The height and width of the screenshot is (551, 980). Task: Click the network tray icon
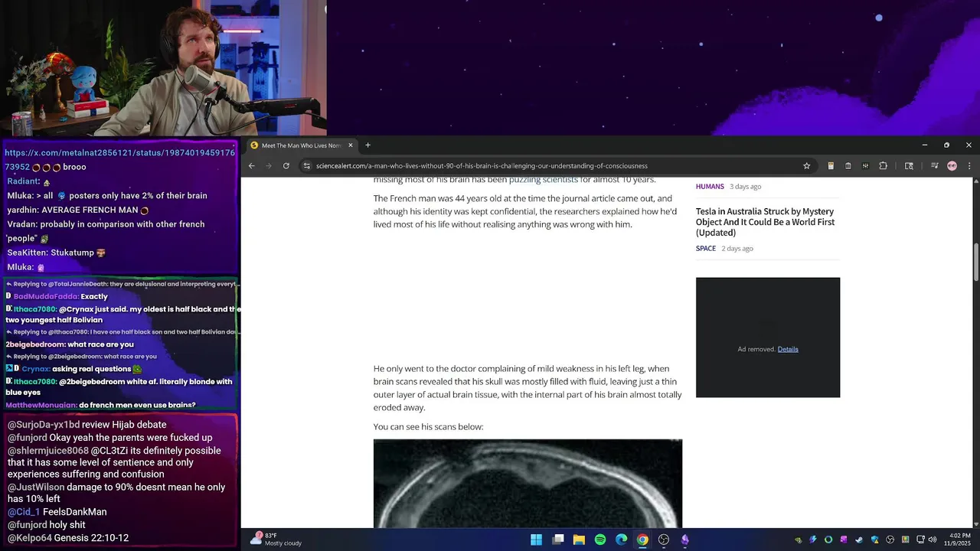pyautogui.click(x=920, y=540)
